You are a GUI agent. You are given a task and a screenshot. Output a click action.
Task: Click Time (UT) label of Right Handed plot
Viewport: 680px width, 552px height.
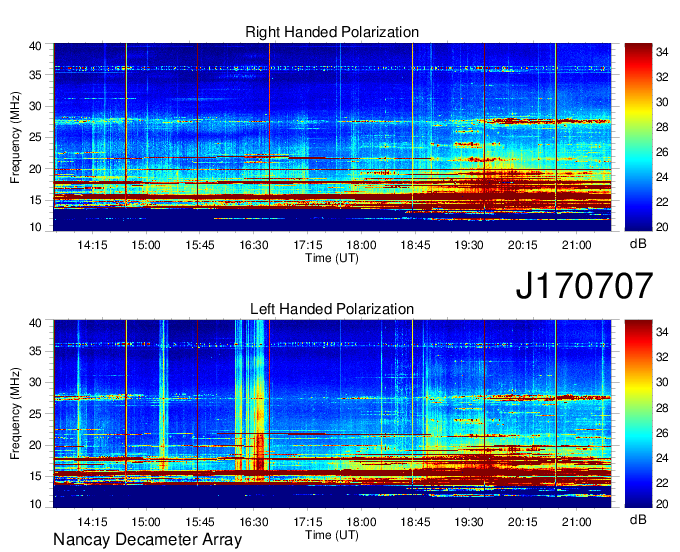click(332, 258)
